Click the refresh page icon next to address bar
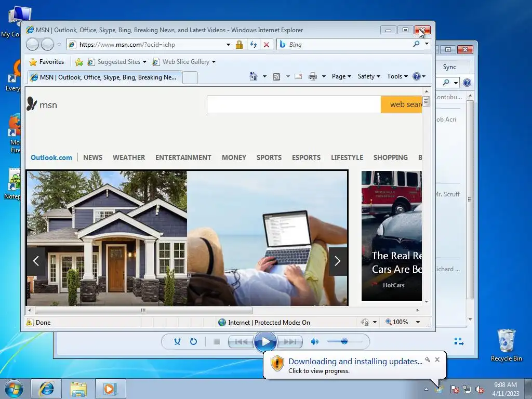 253,45
